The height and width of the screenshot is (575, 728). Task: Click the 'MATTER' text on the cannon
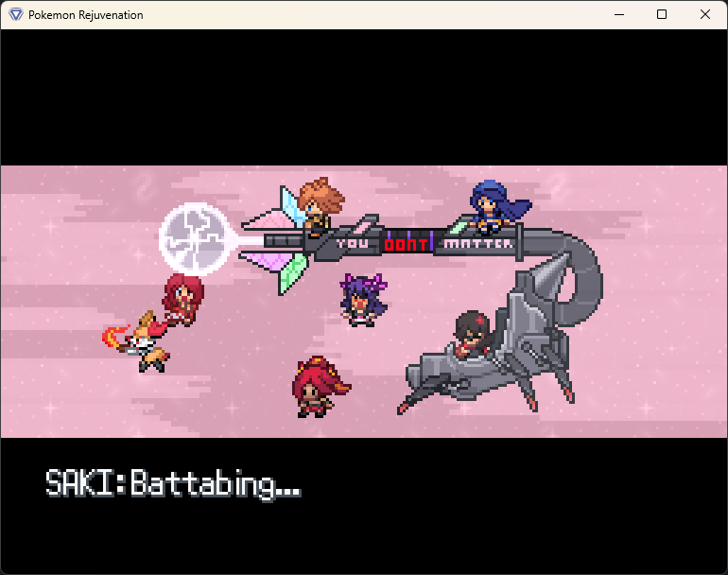pyautogui.click(x=478, y=244)
